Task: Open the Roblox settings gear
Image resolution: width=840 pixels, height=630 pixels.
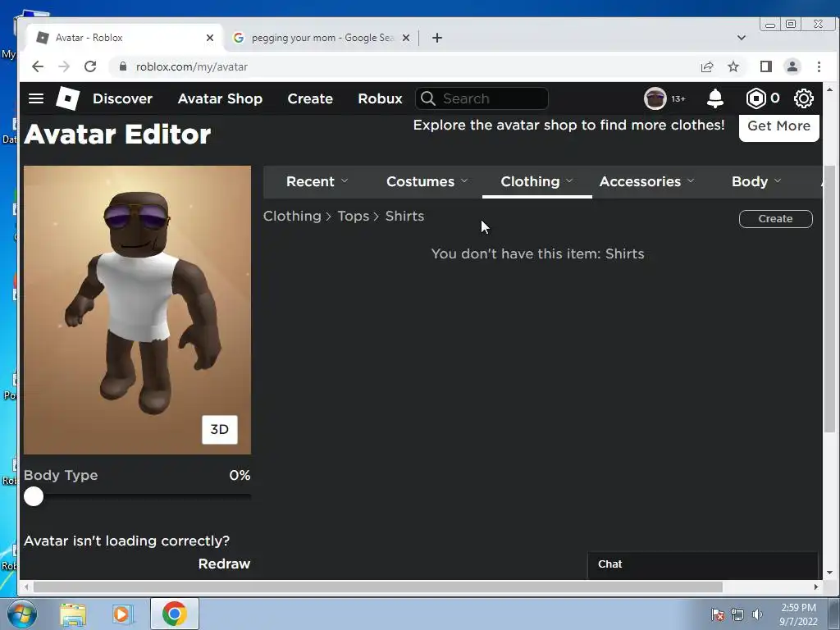Action: point(803,98)
